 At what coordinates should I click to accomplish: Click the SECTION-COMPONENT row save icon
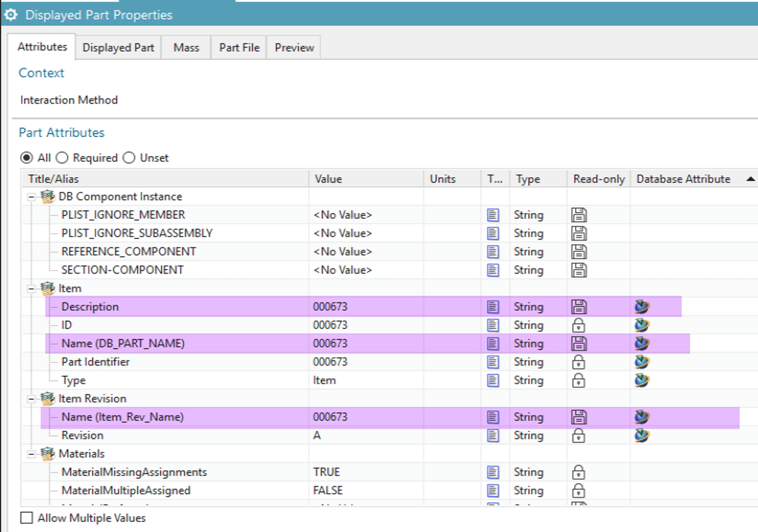click(579, 270)
